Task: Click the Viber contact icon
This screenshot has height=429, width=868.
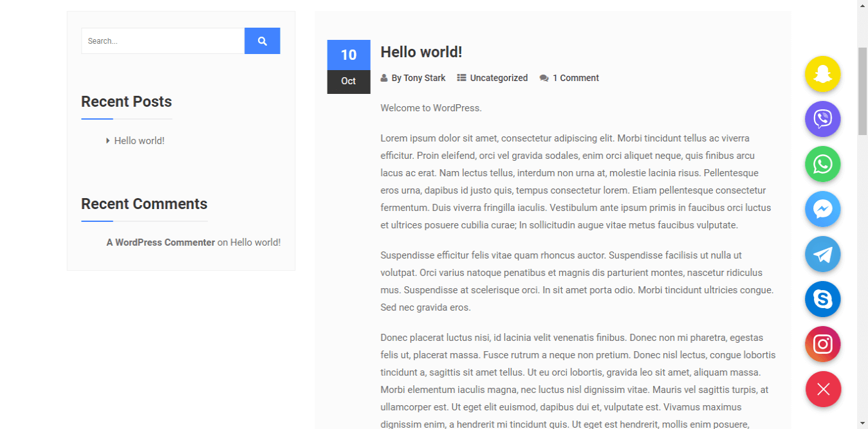Action: (823, 119)
